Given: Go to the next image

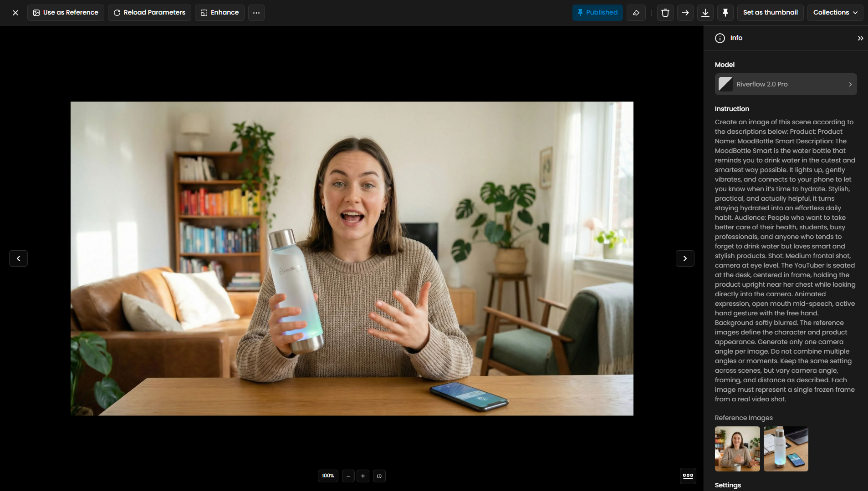Looking at the screenshot, I should (x=684, y=258).
